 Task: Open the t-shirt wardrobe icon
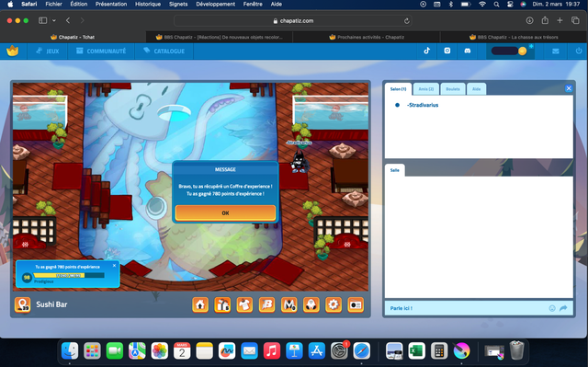pyautogui.click(x=244, y=304)
